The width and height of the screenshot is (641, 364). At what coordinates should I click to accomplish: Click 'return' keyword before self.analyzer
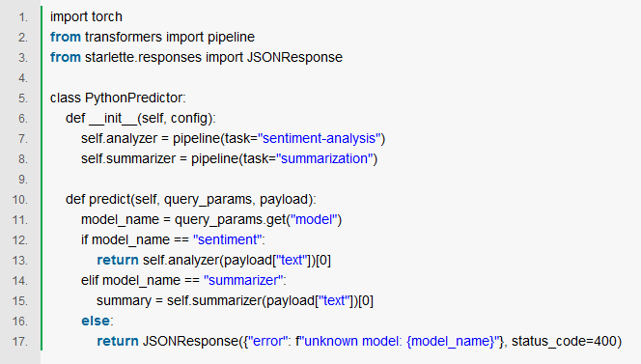118,260
